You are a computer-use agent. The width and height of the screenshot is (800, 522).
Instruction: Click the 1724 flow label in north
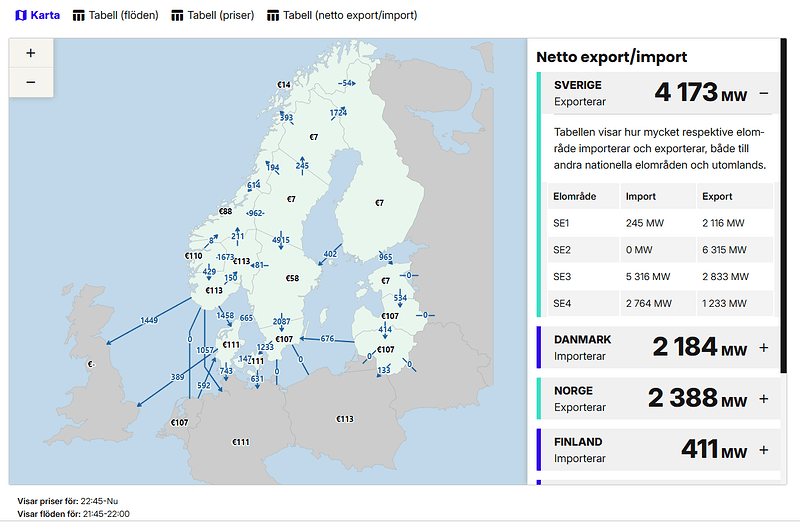338,112
